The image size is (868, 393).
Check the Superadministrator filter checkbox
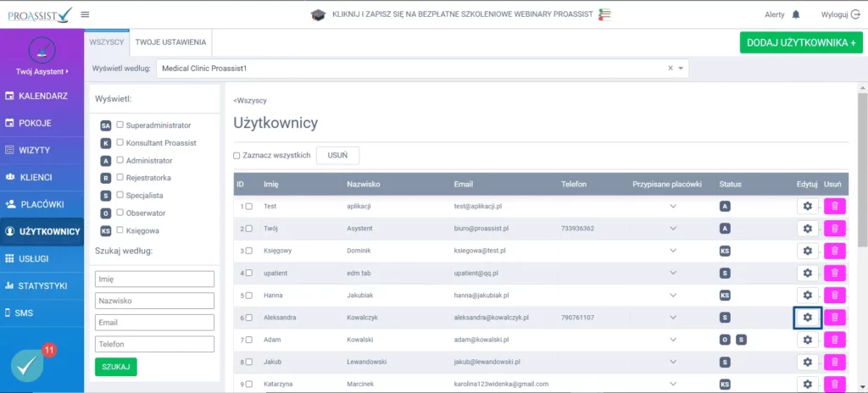coord(120,125)
